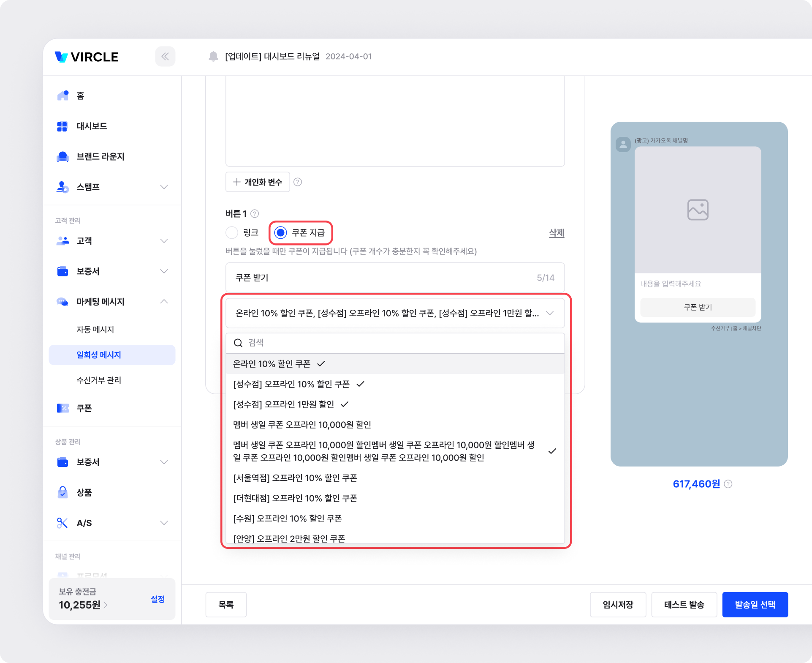Select [서울역점] 오프라인 10% 할인 쿠폰

pyautogui.click(x=295, y=478)
